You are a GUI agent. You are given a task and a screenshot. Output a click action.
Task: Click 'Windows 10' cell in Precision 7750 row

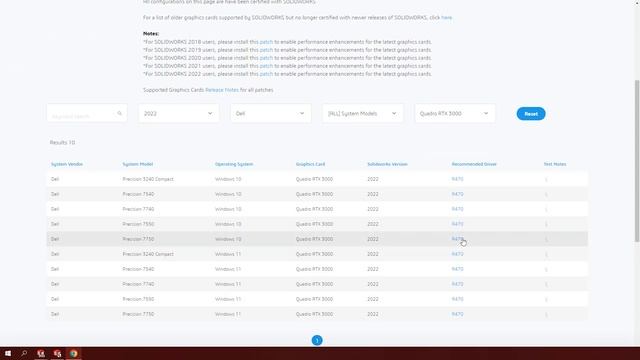(228, 239)
